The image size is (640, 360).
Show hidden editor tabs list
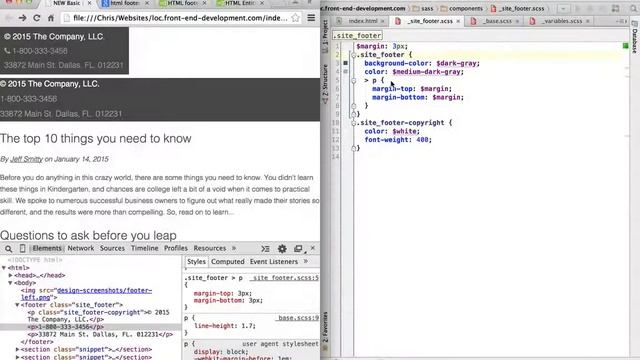622,21
